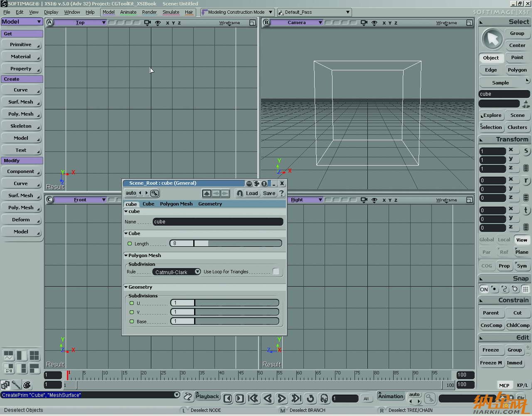Click the Primitive button
Image resolution: width=532 pixels, height=416 pixels.
(x=21, y=45)
